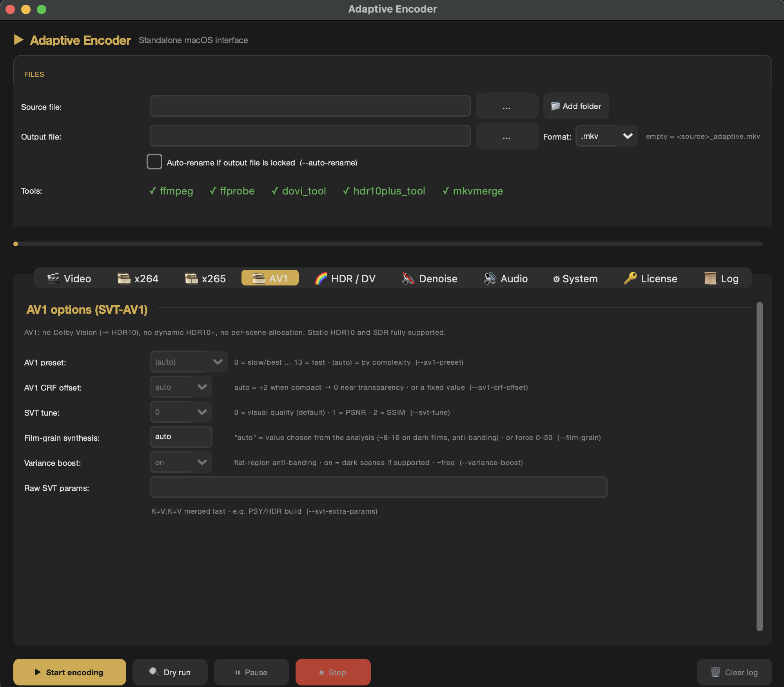Switch to the x265 tab

[x=205, y=278]
